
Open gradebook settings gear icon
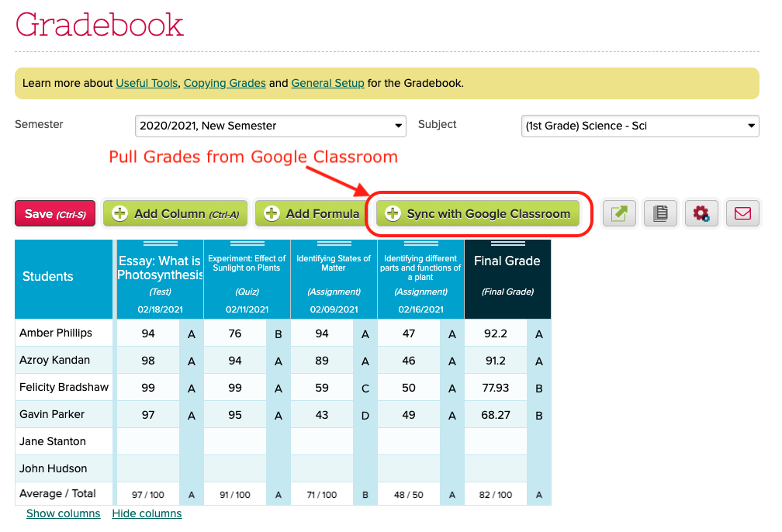coord(701,213)
